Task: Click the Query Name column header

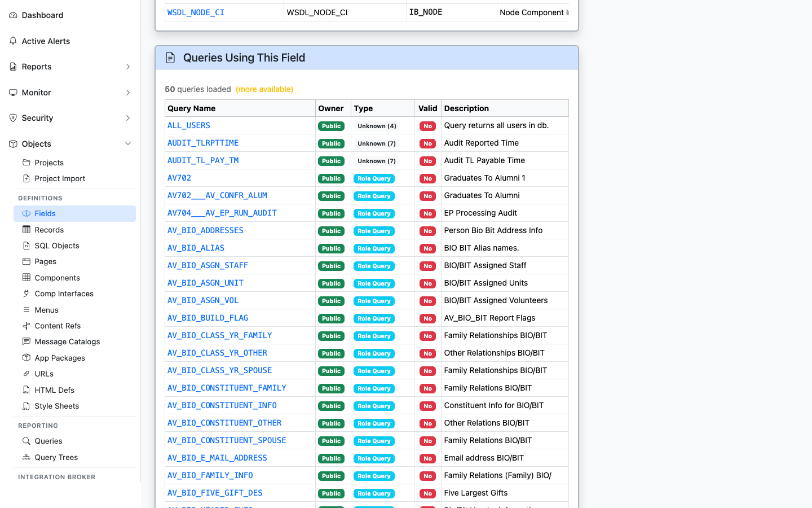Action: tap(240, 108)
